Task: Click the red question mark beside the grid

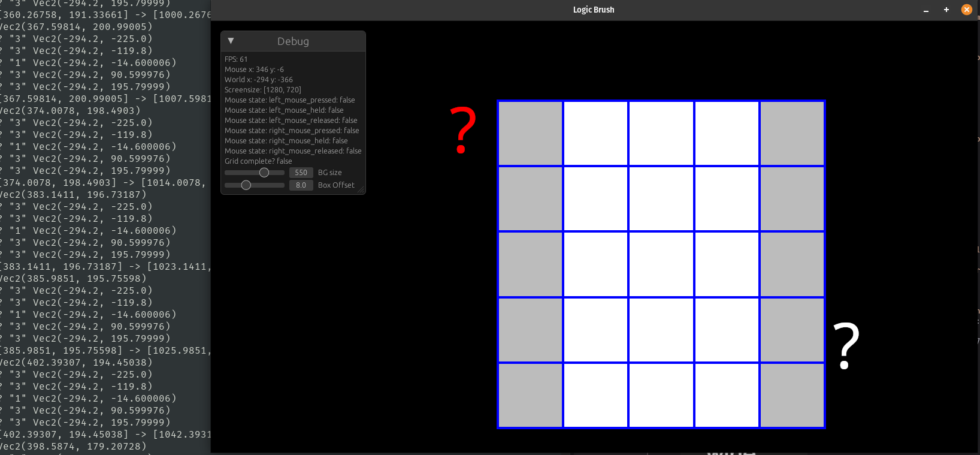Action: (x=462, y=129)
